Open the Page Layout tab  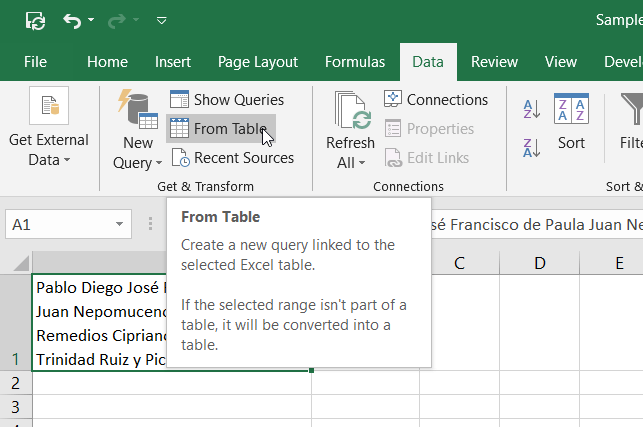pos(258,62)
